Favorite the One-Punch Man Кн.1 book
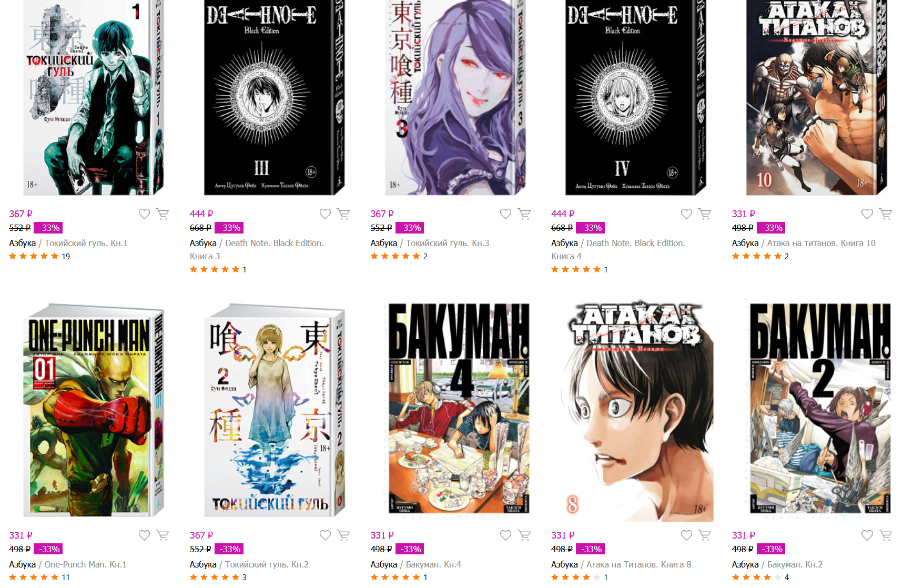This screenshot has width=903, height=588. pyautogui.click(x=144, y=535)
